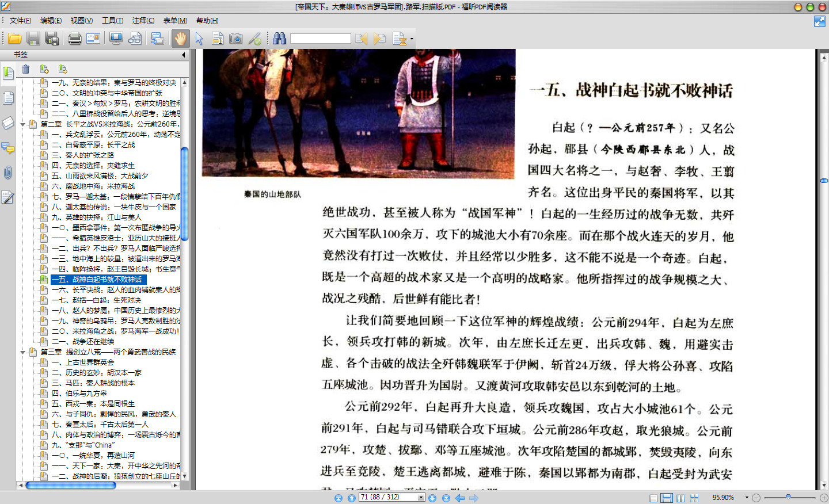The width and height of the screenshot is (829, 504).
Task: Go to last page button
Action: click(x=446, y=498)
